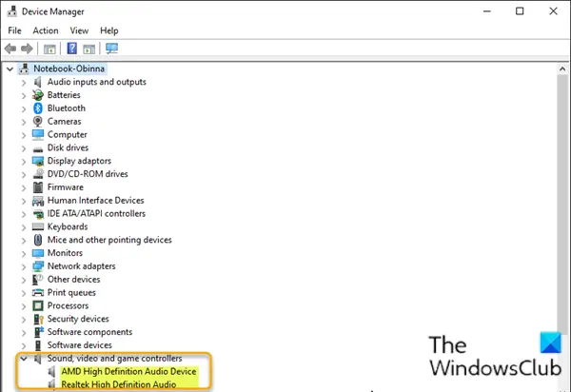Select the Firmware label

66,187
